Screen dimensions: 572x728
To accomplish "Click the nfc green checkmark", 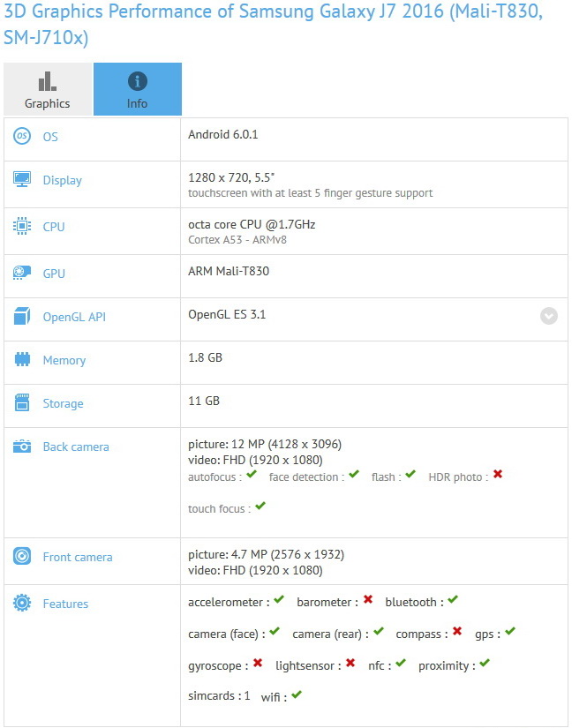I will [x=401, y=663].
